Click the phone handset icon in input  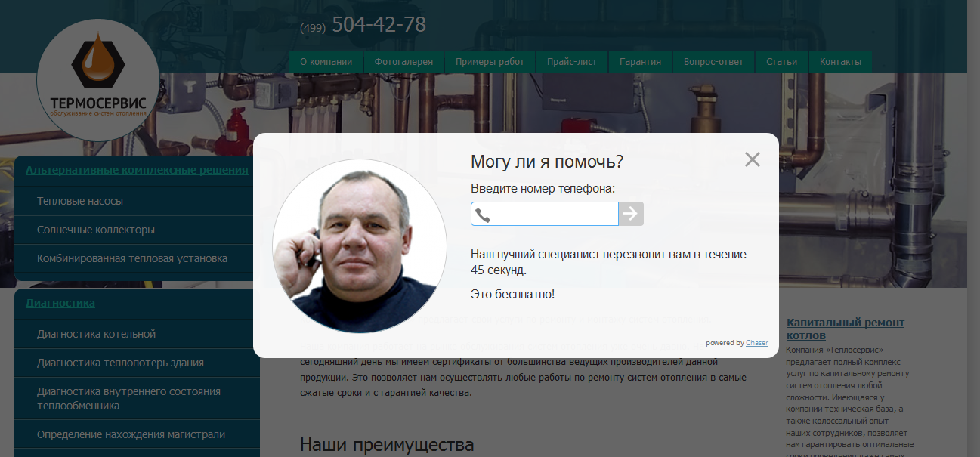point(484,215)
